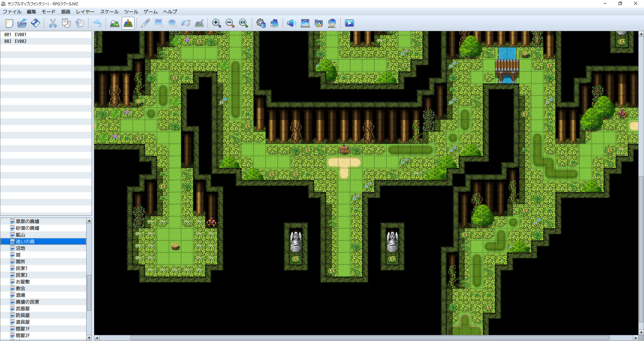Select the 沼地 map
This screenshot has width=644, height=341.
point(21,248)
